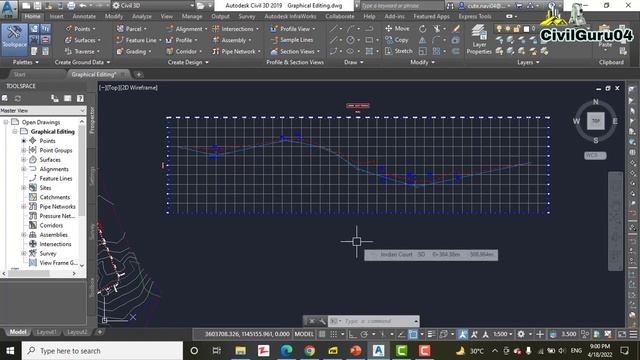Click the Section Views button
Image resolution: width=640 pixels, height=360 pixels.
click(x=295, y=51)
